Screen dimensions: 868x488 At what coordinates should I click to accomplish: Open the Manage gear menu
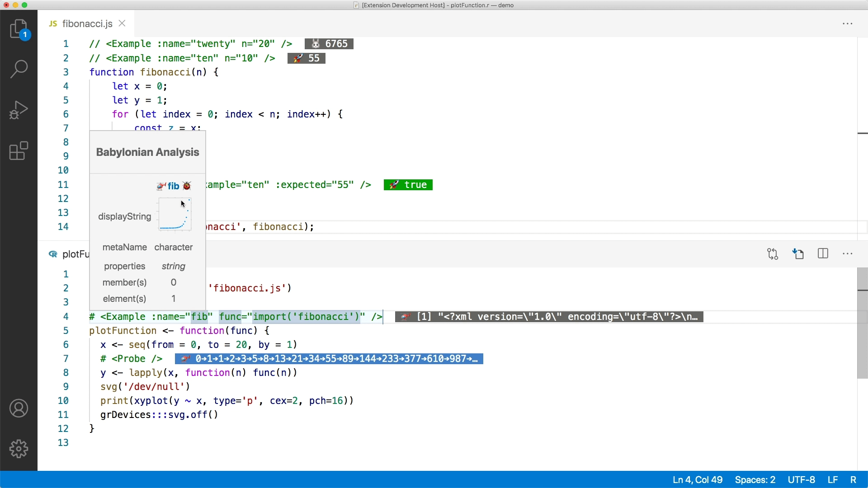[x=19, y=449]
